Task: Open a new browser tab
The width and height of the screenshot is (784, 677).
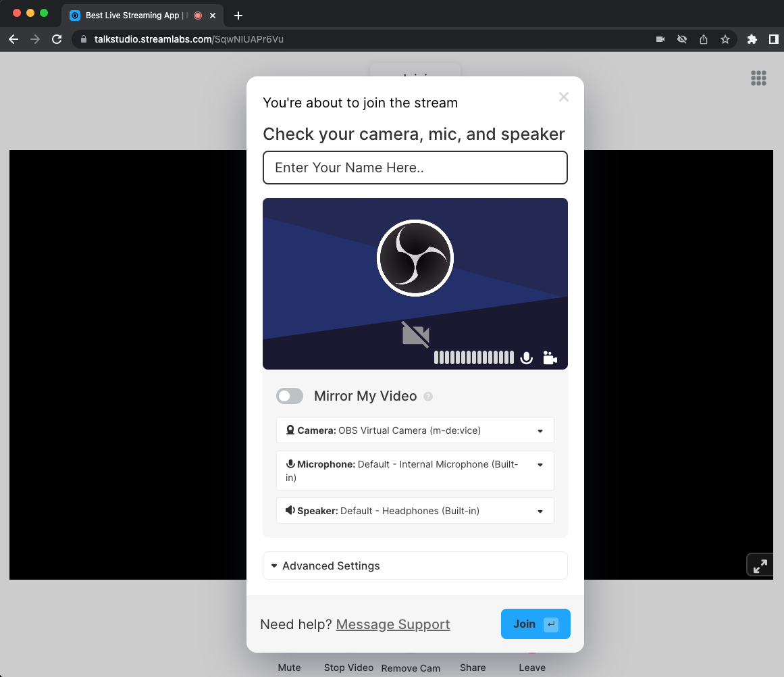Action: 238,16
